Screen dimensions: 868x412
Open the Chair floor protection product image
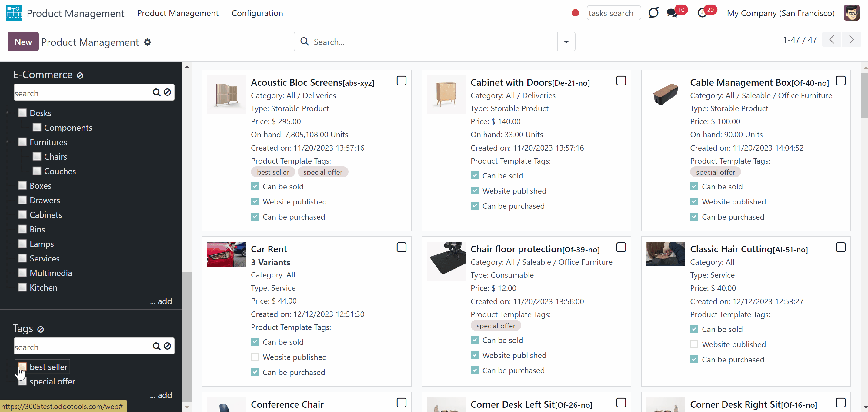(446, 261)
